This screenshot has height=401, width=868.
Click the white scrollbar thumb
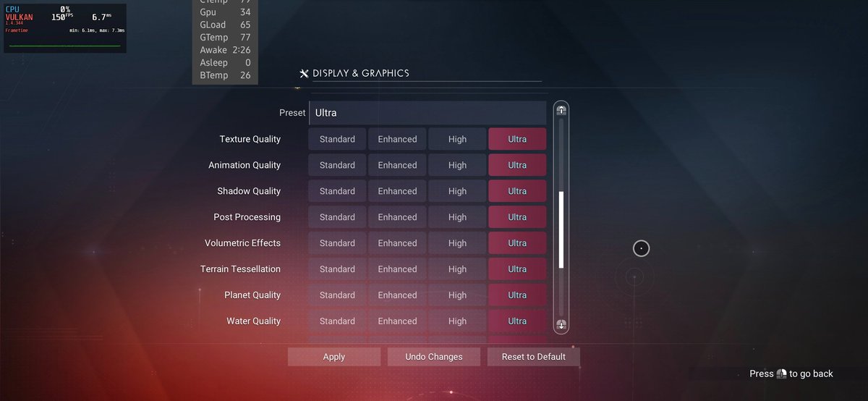click(x=561, y=230)
